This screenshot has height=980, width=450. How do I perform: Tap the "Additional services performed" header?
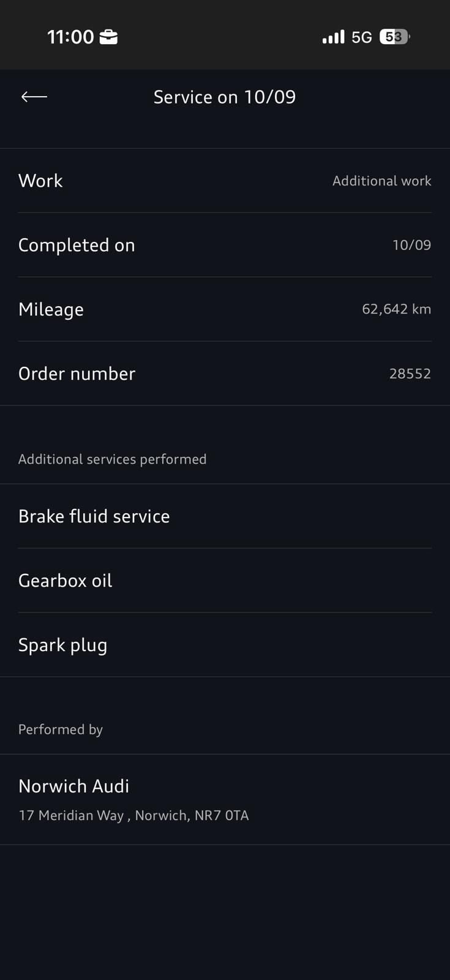pyautogui.click(x=112, y=459)
